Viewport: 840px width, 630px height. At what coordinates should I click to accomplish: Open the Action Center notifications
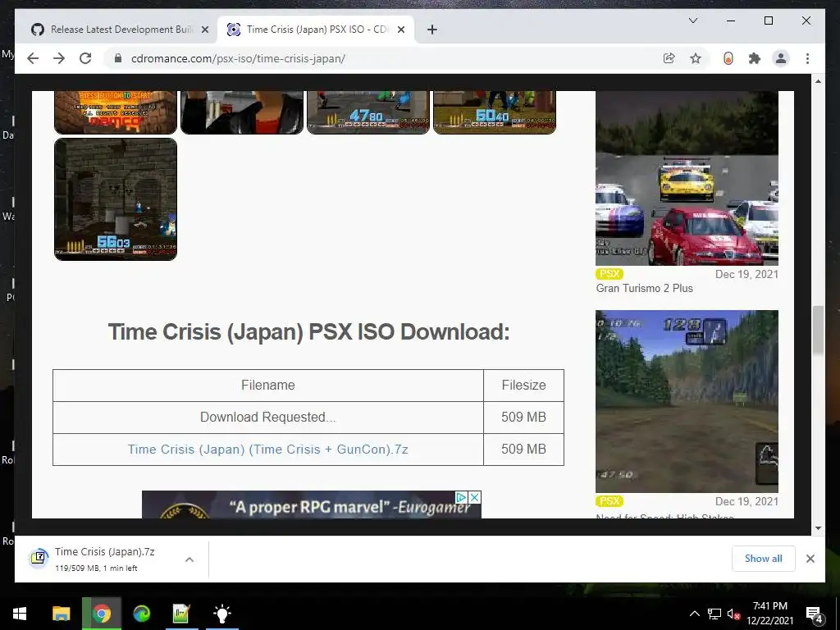pos(814,614)
